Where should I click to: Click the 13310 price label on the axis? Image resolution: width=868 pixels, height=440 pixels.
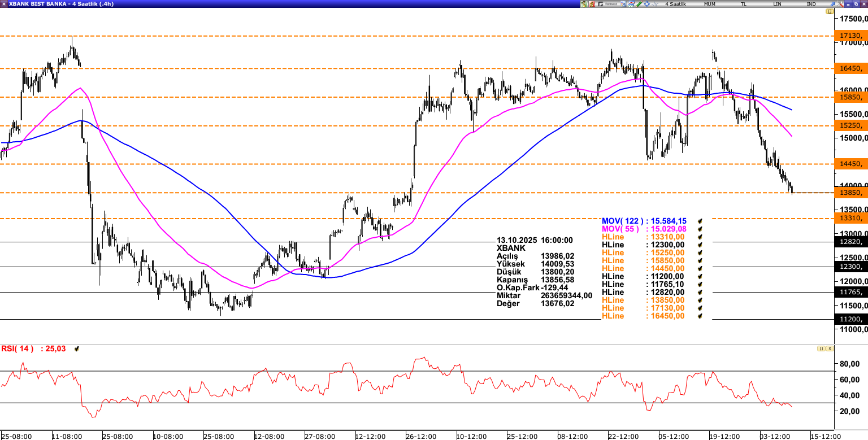[x=850, y=218]
